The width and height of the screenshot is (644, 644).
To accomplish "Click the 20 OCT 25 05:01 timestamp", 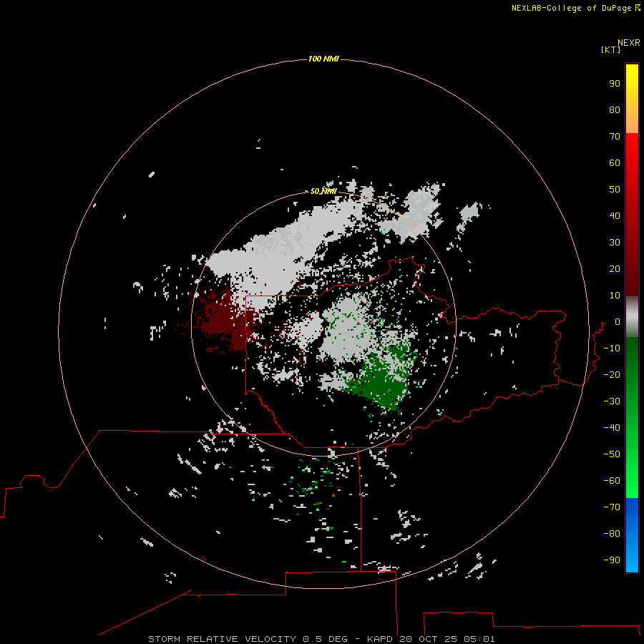I will point(447,639).
